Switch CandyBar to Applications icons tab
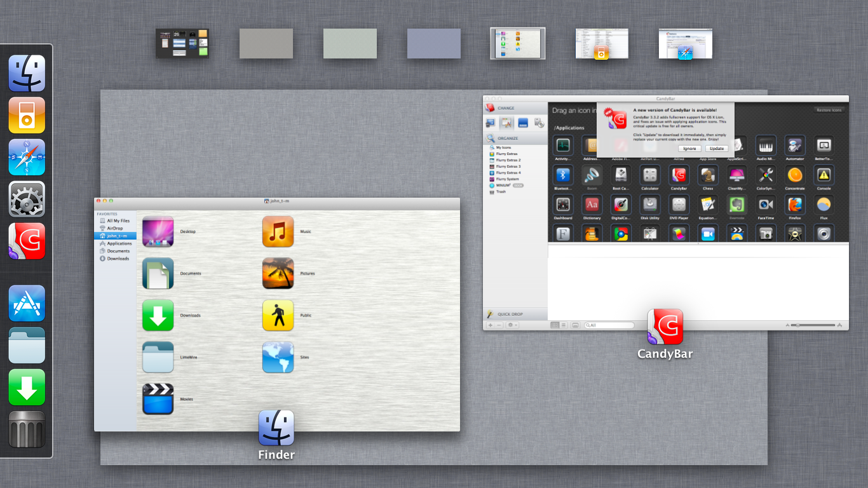868x488 pixels. tap(506, 123)
